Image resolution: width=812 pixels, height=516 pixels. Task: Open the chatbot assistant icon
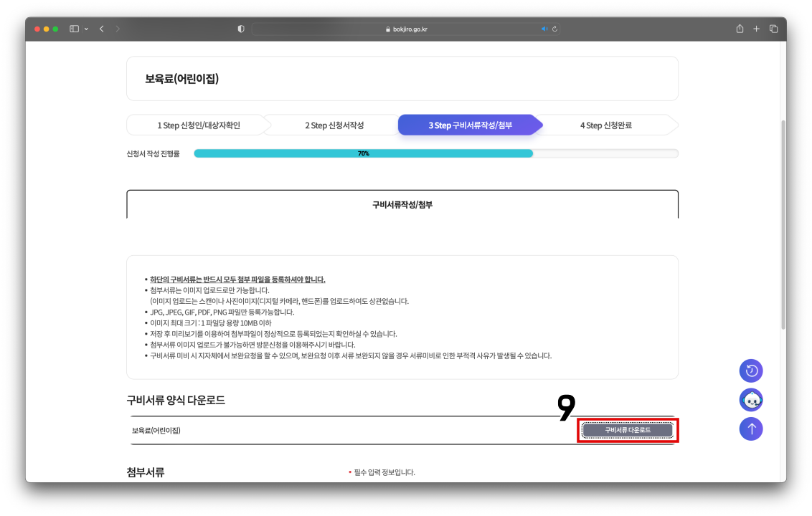tap(751, 400)
